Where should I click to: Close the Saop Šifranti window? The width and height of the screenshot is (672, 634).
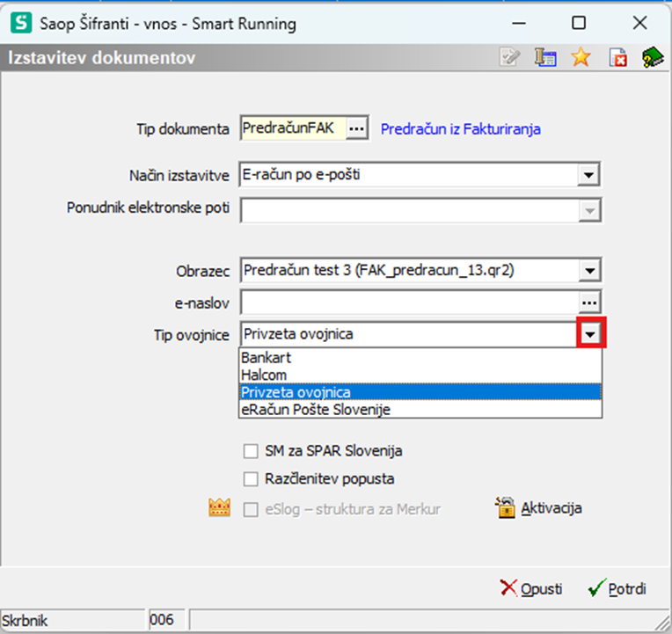(639, 23)
